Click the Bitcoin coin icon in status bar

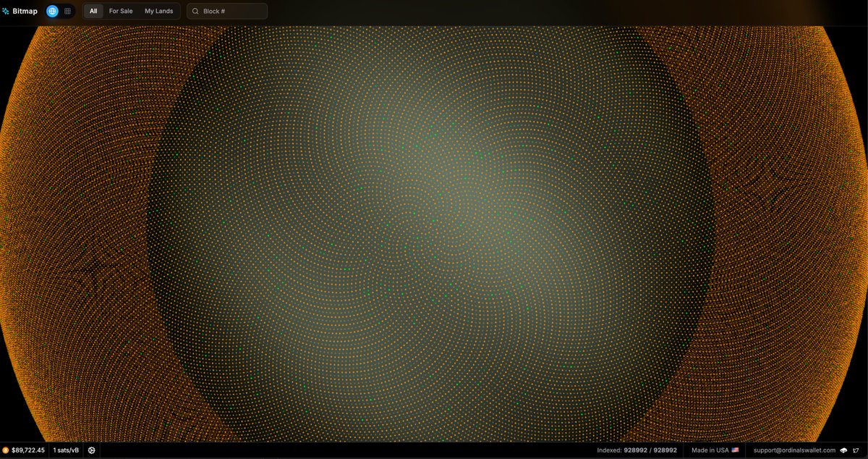pos(6,450)
